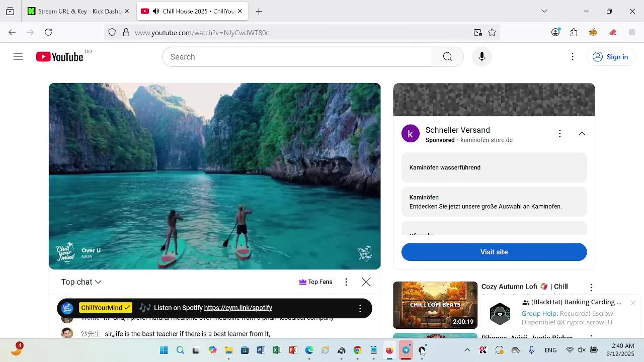Open live chat three-dot options
This screenshot has width=644, height=362.
(x=346, y=282)
